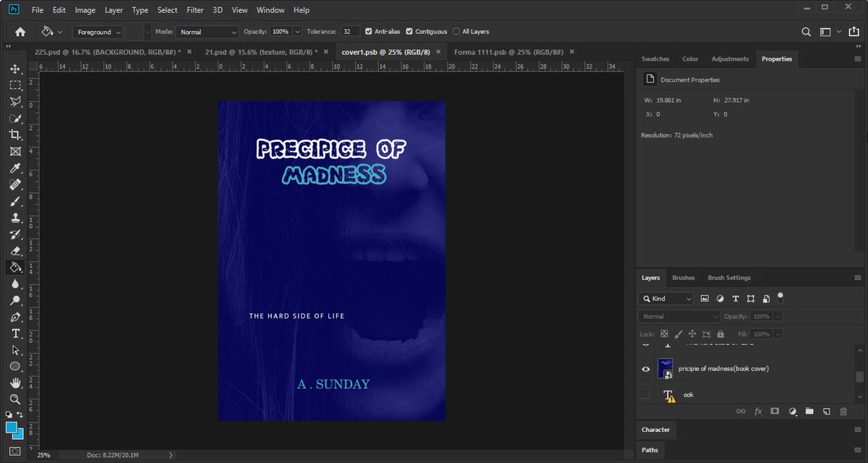868x463 pixels.
Task: Select the Polygonal Lasso tool
Action: pos(15,102)
